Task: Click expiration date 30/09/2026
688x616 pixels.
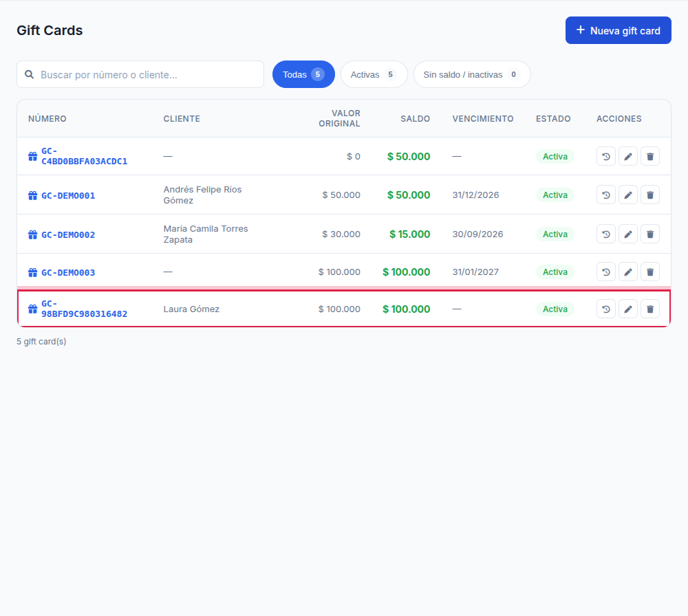Action: tap(478, 234)
